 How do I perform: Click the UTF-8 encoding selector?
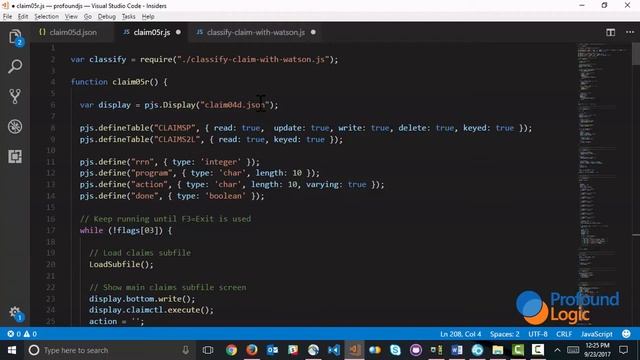538,334
